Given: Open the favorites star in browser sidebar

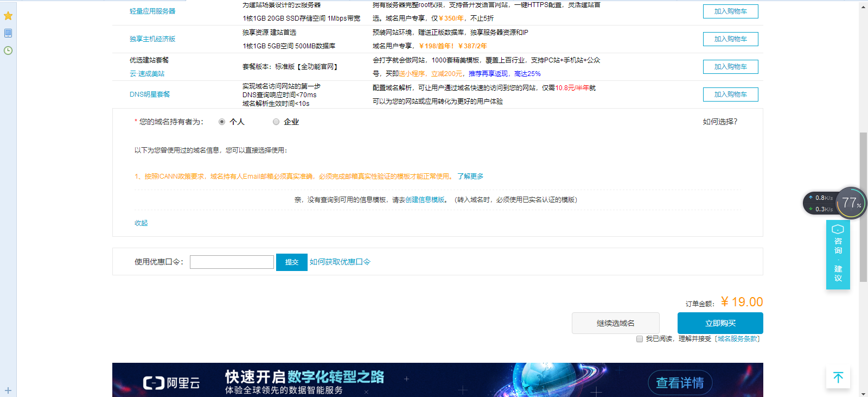Looking at the screenshot, I should pos(8,16).
